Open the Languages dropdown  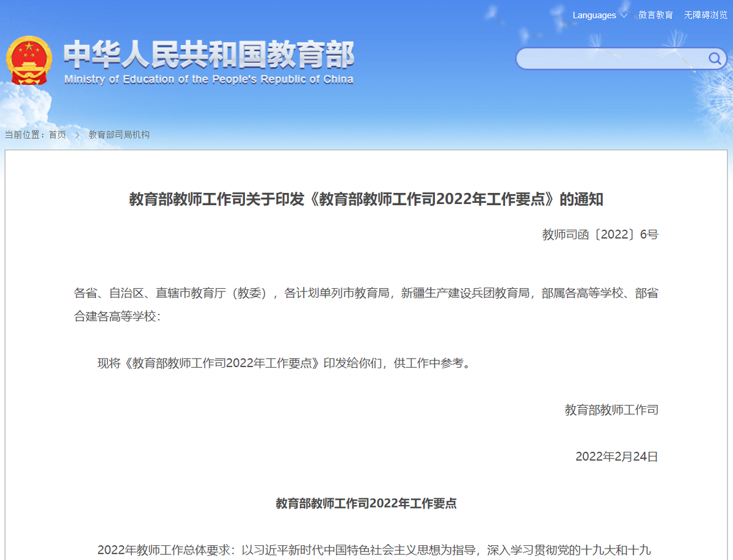pyautogui.click(x=594, y=15)
